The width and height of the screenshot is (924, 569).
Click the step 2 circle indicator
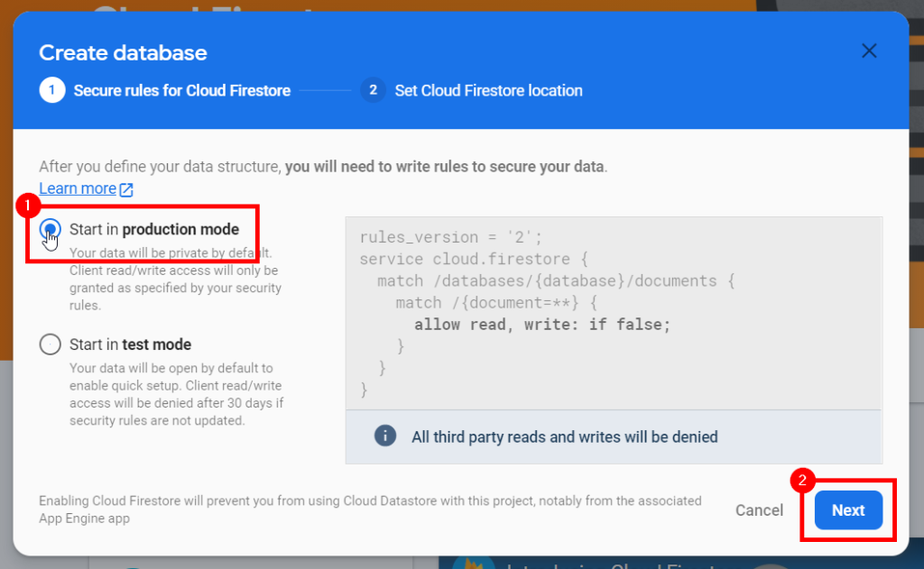(x=373, y=90)
